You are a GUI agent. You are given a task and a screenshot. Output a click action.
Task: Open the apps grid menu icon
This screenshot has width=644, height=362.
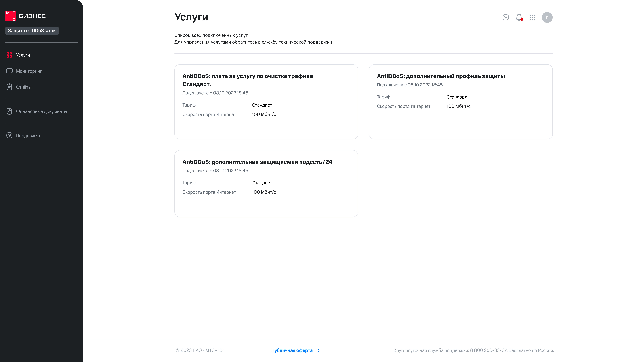(533, 17)
